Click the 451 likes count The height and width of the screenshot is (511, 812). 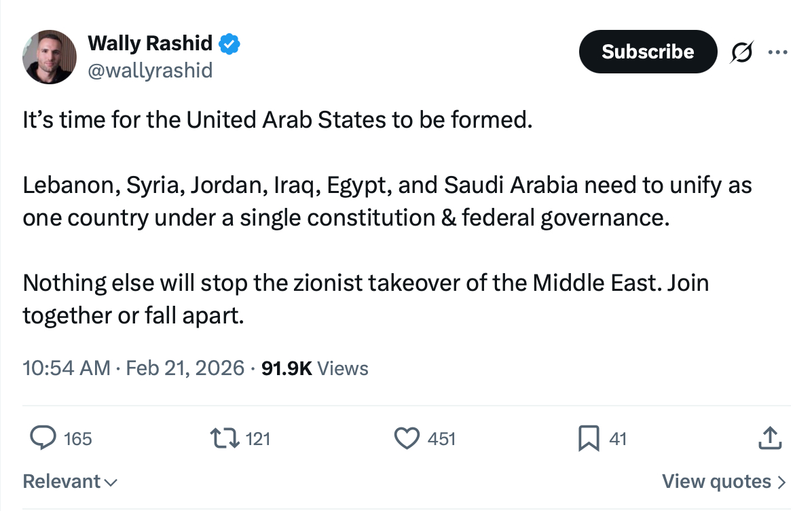(x=441, y=439)
